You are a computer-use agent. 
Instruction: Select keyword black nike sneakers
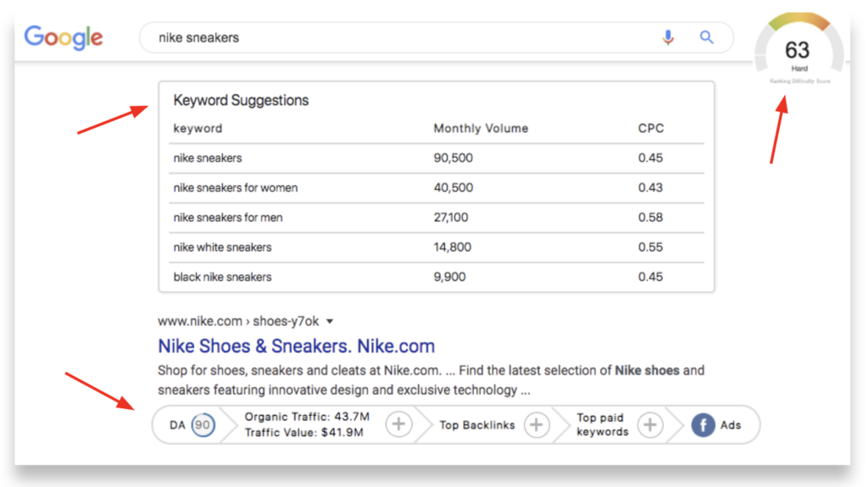tap(222, 277)
